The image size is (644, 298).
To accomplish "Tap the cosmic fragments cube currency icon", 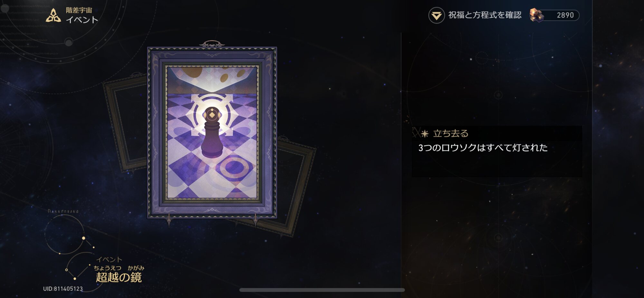I will pos(536,15).
